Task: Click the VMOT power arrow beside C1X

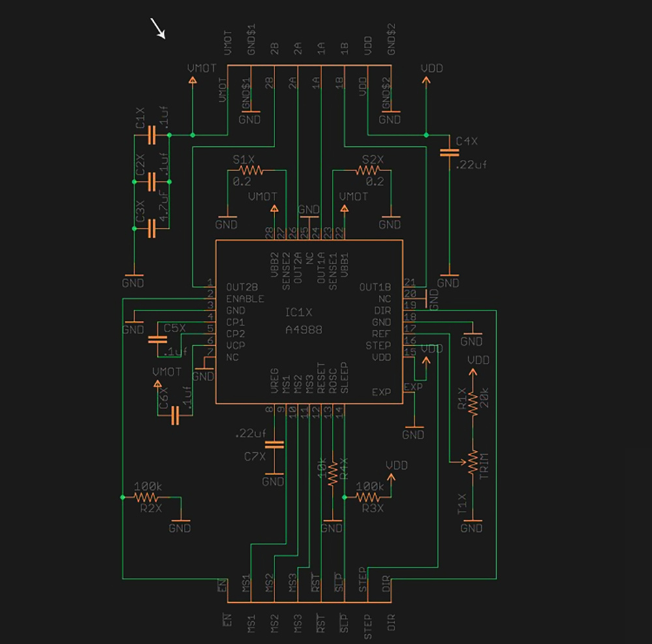Action: pos(192,80)
